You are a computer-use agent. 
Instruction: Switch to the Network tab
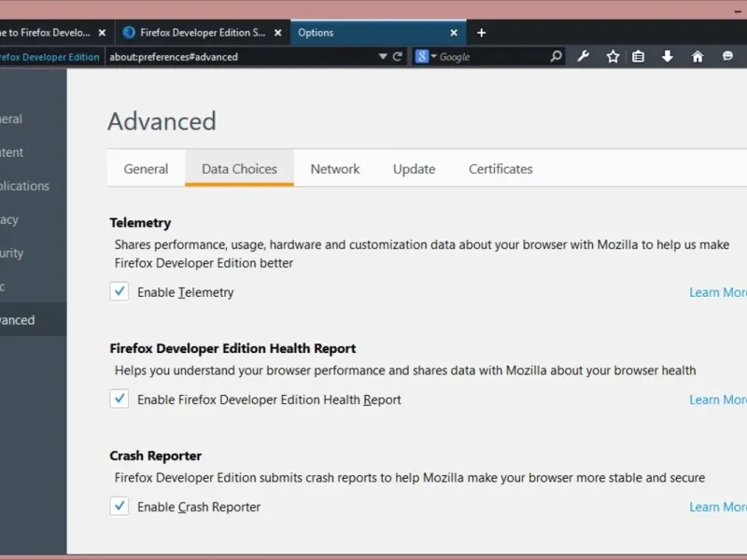click(335, 169)
